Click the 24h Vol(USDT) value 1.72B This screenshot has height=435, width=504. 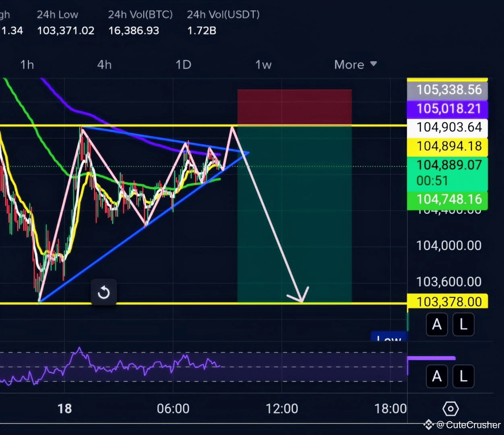click(x=202, y=31)
